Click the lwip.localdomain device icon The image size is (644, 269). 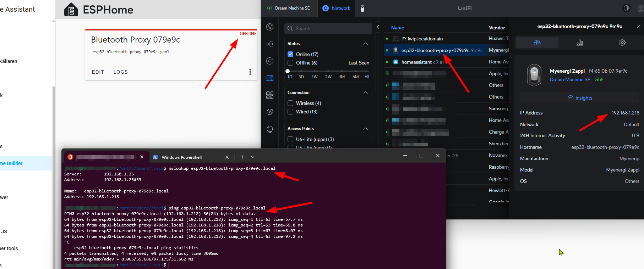(395, 39)
